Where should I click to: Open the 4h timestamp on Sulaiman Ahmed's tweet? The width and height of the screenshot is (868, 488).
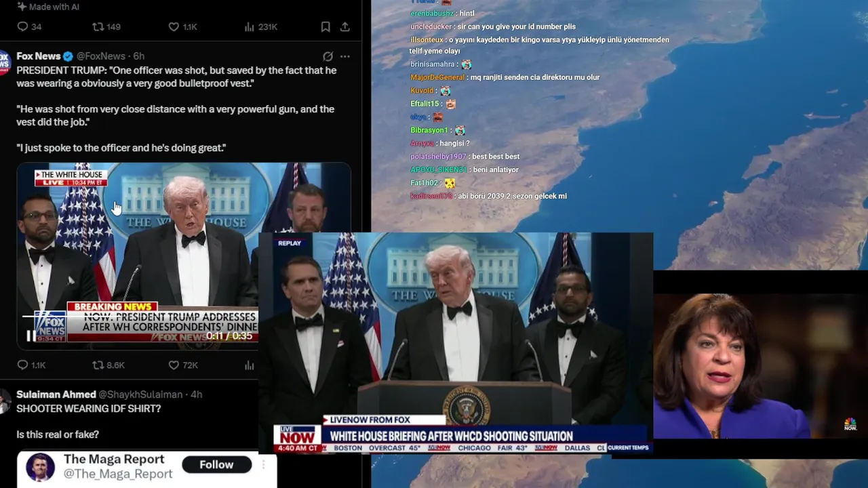[196, 394]
